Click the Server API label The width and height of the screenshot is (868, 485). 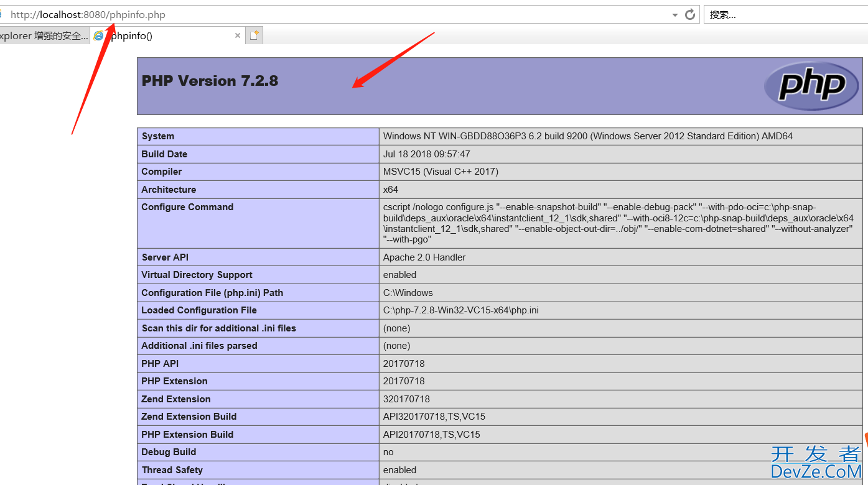tap(165, 257)
